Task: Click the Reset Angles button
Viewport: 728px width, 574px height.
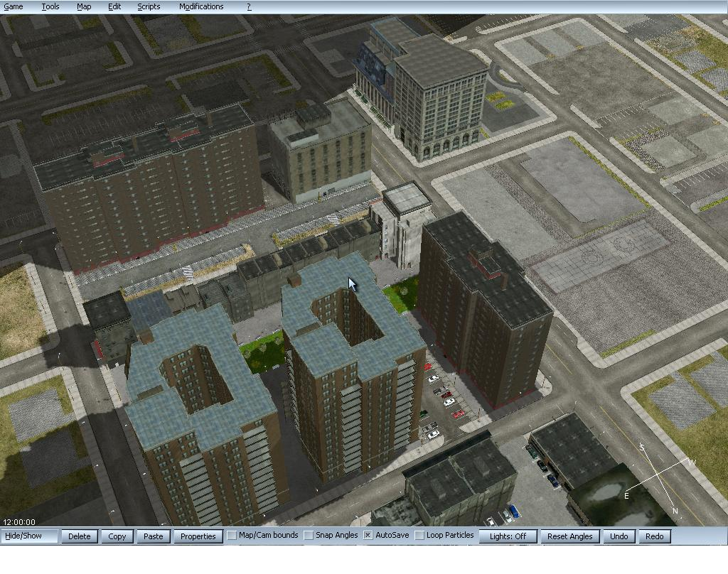Action: click(x=570, y=536)
